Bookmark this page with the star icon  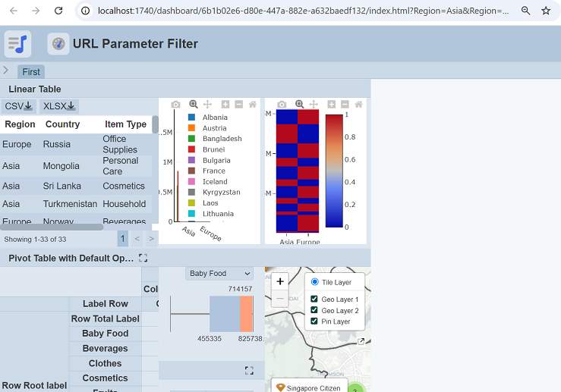(546, 11)
